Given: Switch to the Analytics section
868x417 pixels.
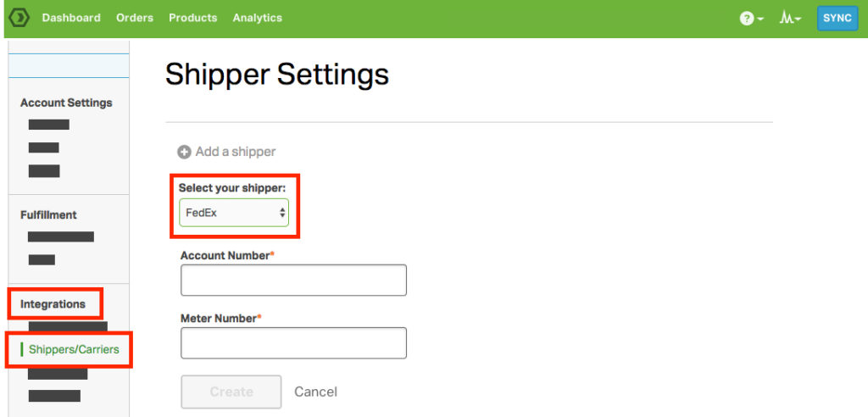Looking at the screenshot, I should pyautogui.click(x=258, y=18).
